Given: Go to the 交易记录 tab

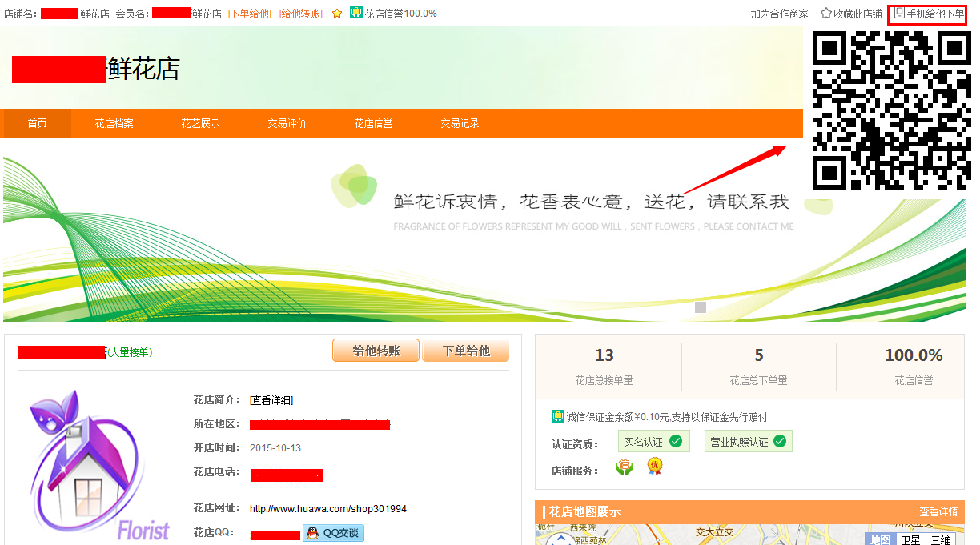Looking at the screenshot, I should [x=460, y=124].
